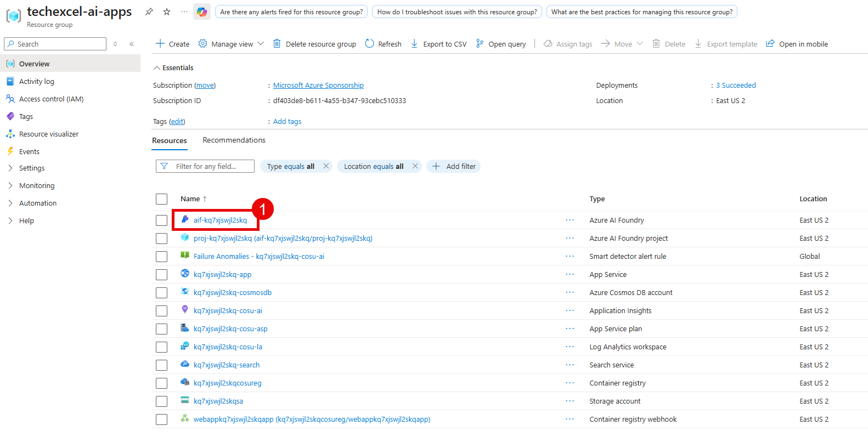Viewport: 868px width, 442px height.
Task: Toggle the select-all resources checkbox
Action: click(161, 199)
